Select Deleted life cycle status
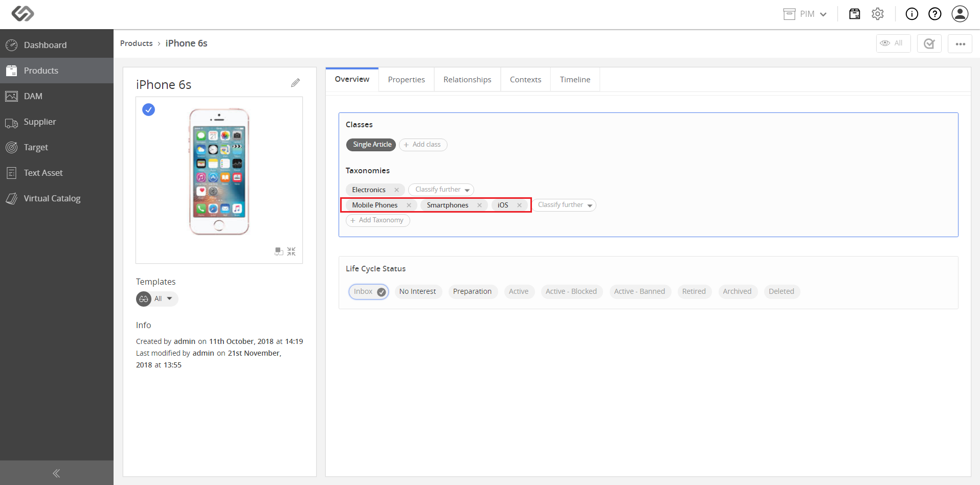The image size is (980, 485). point(781,292)
